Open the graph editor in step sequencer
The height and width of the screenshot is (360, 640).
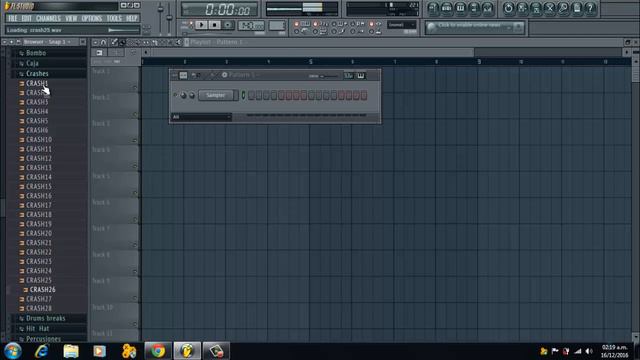[x=348, y=76]
